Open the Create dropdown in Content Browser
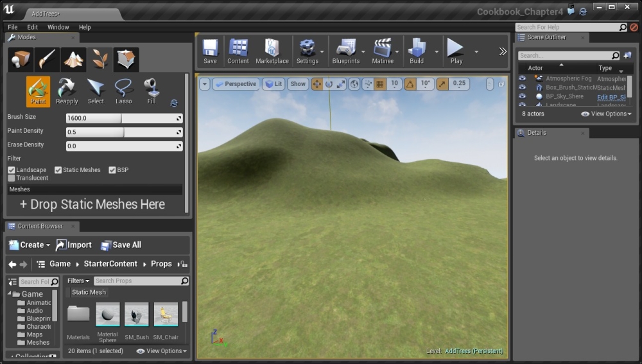 click(x=30, y=245)
